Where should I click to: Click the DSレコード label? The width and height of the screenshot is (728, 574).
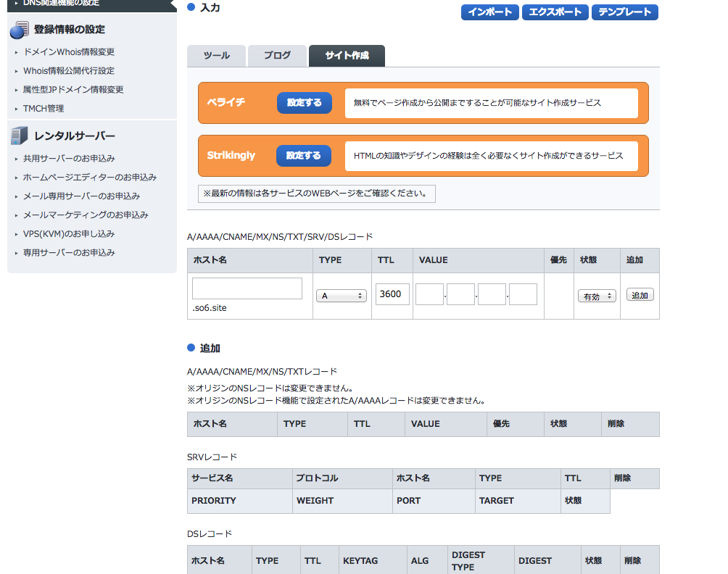pyautogui.click(x=210, y=534)
